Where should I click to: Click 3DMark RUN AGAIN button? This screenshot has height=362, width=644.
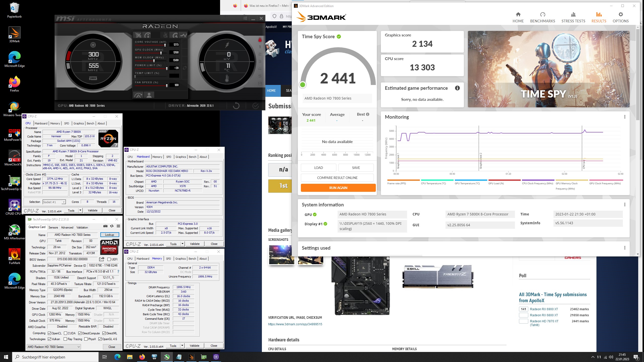[338, 188]
